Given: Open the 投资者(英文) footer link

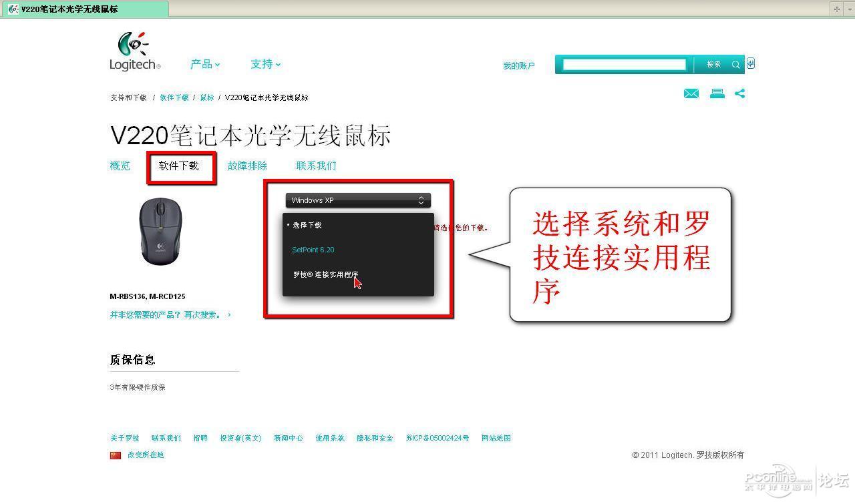Looking at the screenshot, I should click(240, 439).
